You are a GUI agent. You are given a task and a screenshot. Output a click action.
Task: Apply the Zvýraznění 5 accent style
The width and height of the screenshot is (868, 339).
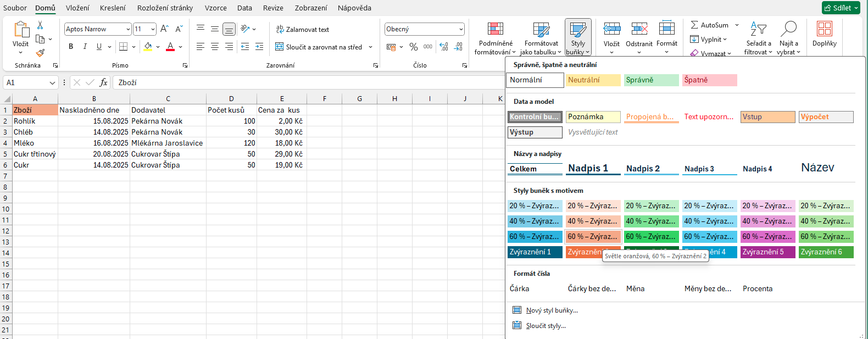click(x=767, y=252)
